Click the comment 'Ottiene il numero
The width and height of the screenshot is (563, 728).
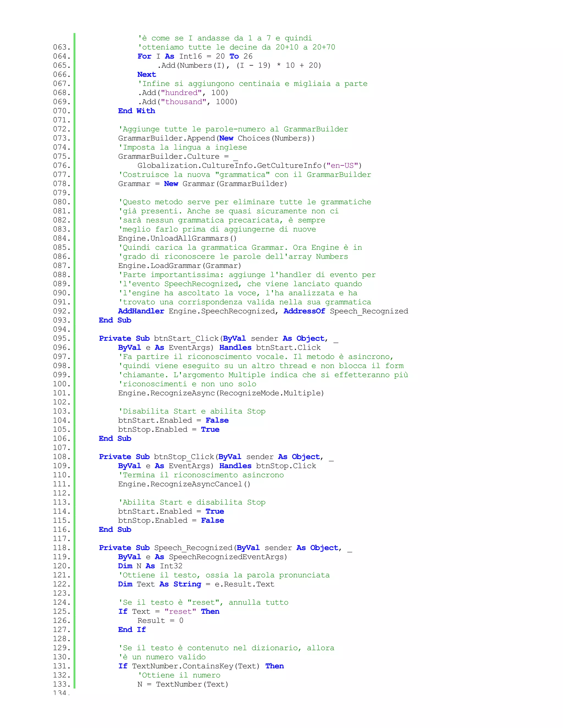click(x=179, y=675)
